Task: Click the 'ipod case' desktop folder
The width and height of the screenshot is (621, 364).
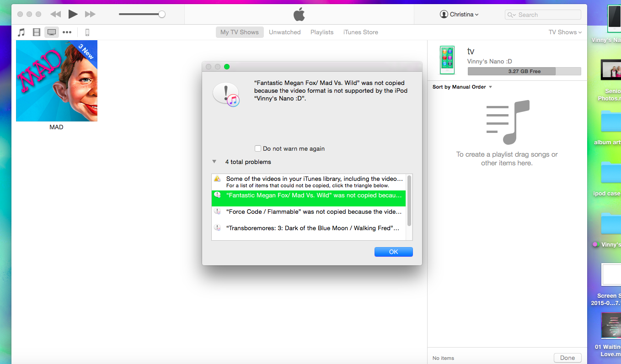Action: click(611, 174)
